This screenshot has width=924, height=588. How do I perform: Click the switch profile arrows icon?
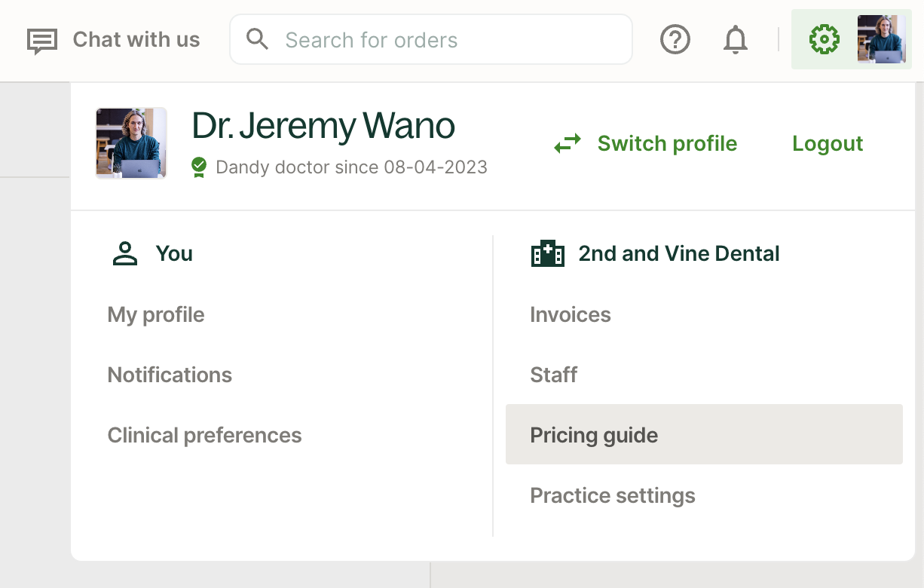tap(568, 143)
